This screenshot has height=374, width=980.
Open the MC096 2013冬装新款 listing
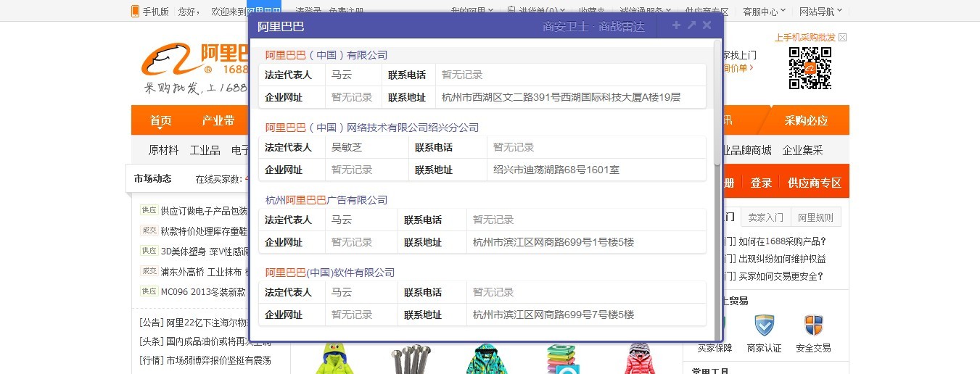pyautogui.click(x=205, y=292)
